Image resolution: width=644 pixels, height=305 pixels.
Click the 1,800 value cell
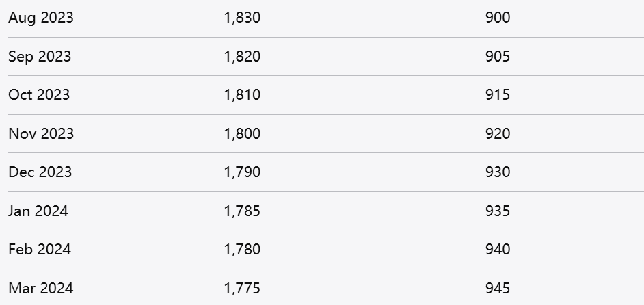(242, 133)
